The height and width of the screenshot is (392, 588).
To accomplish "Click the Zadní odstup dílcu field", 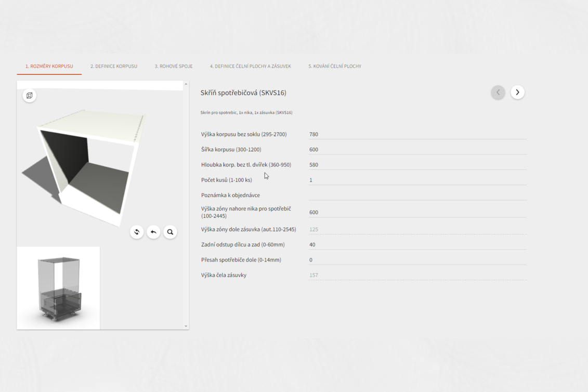I will click(x=417, y=244).
